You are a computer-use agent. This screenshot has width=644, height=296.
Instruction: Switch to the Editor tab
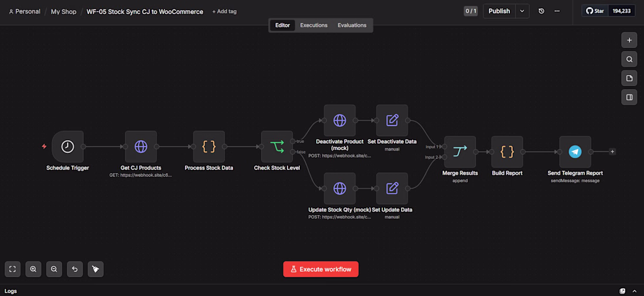click(x=283, y=25)
